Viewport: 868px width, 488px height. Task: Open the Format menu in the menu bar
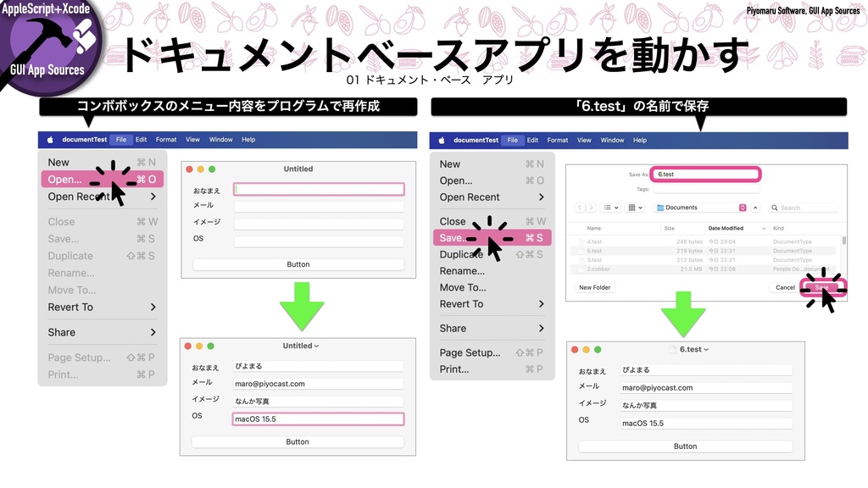coord(166,140)
